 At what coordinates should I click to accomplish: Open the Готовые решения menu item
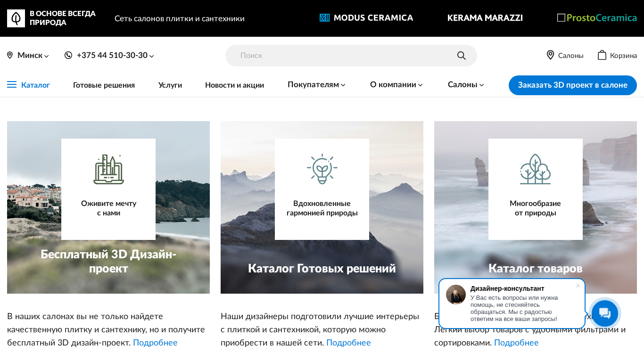(x=104, y=85)
